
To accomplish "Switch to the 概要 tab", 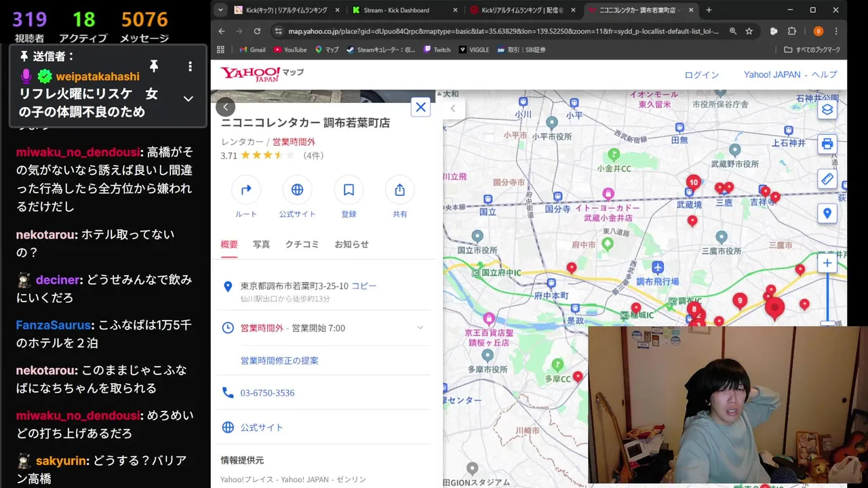I will pos(229,245).
